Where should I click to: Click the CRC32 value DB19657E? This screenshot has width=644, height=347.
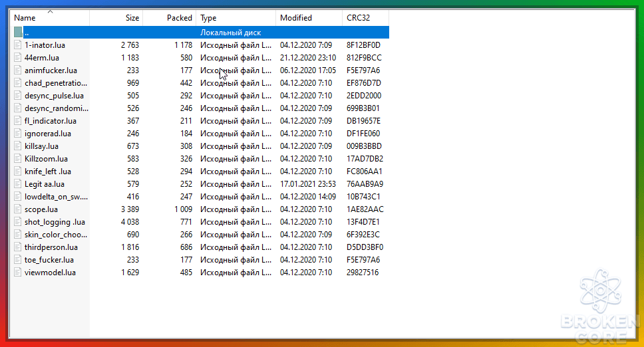(x=363, y=121)
